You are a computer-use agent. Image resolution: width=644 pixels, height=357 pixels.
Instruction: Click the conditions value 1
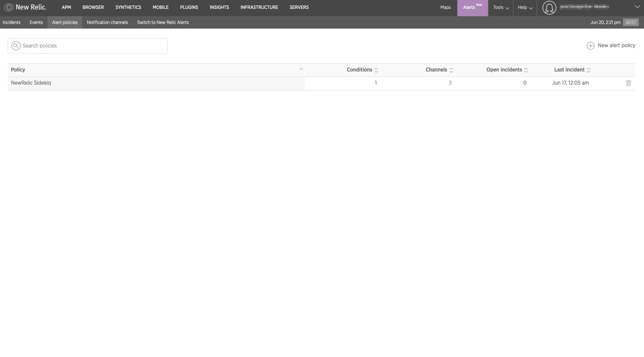point(376,83)
